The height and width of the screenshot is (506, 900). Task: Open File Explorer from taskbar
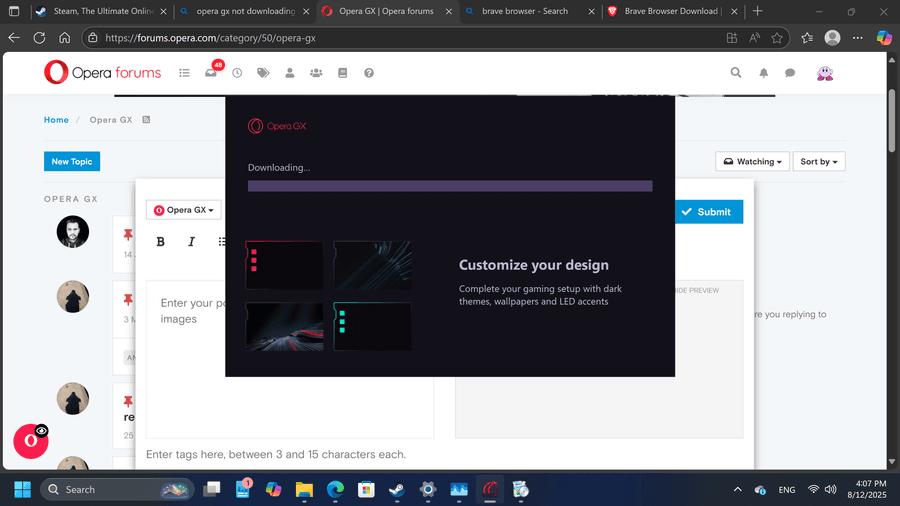pos(304,489)
